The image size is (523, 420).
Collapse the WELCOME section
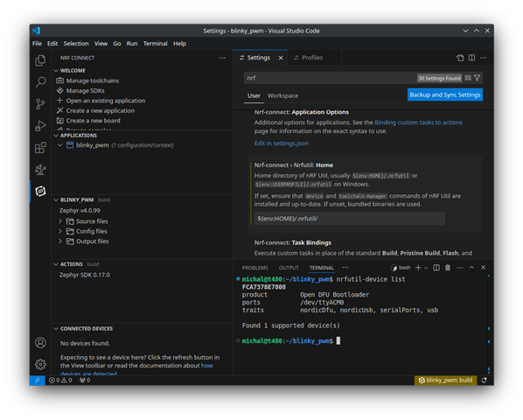coord(56,70)
